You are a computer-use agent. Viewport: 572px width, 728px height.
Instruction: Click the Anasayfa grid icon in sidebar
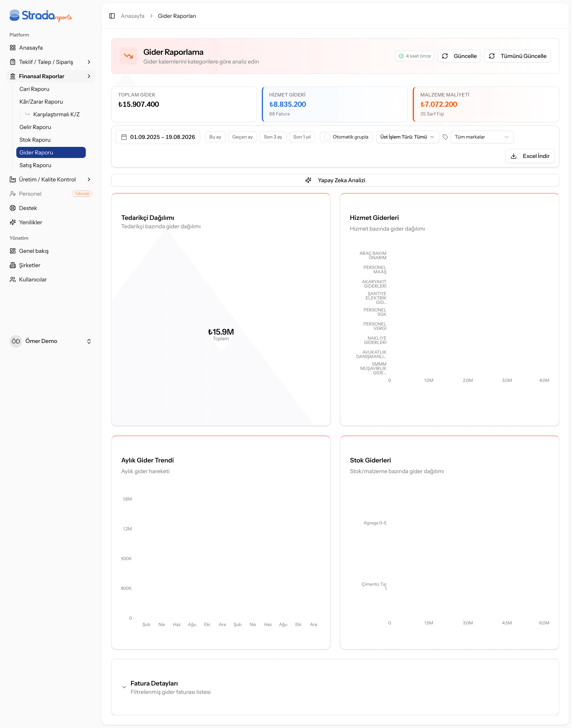(13, 48)
